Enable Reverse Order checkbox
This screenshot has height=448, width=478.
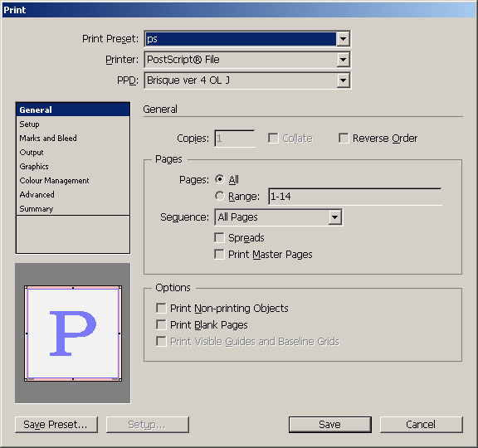344,138
